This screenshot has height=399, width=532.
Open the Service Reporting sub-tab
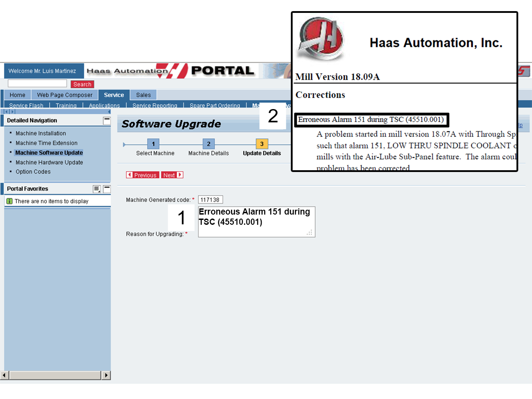[x=155, y=106]
